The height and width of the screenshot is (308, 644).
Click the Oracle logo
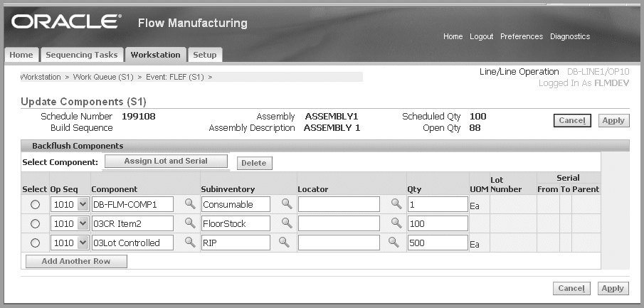click(x=66, y=22)
